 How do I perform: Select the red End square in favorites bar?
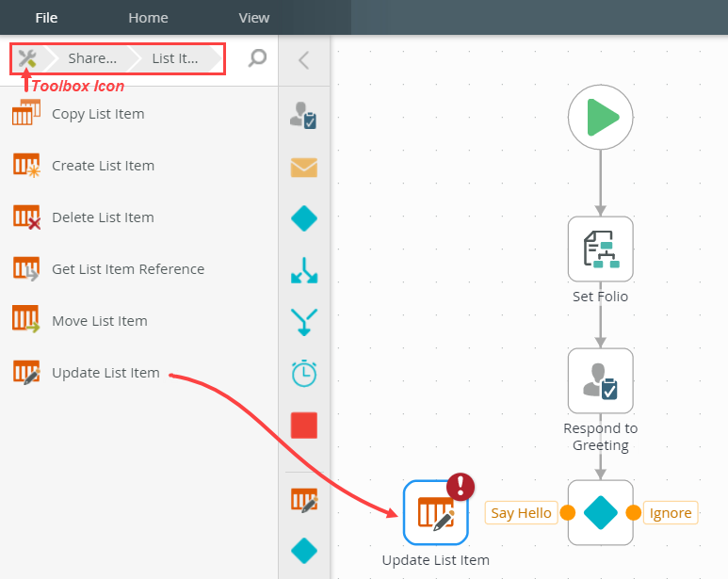click(x=304, y=426)
